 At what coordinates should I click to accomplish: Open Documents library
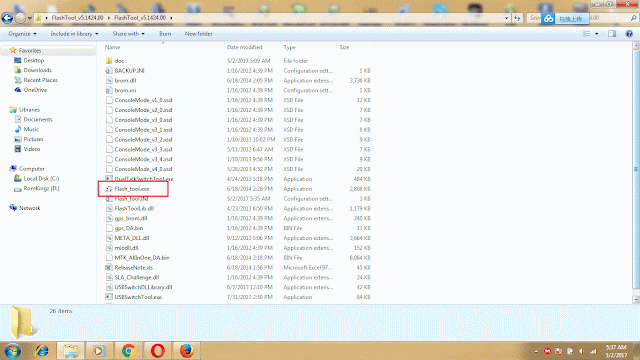[x=38, y=120]
